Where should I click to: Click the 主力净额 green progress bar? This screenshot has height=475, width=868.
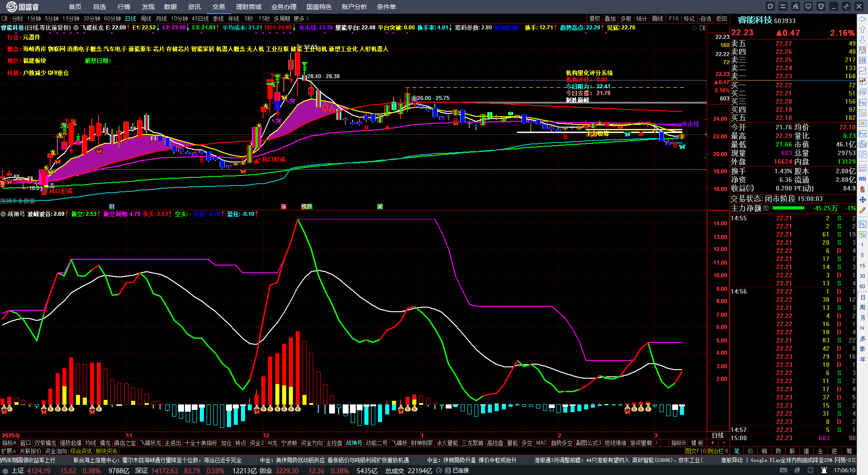(788, 208)
